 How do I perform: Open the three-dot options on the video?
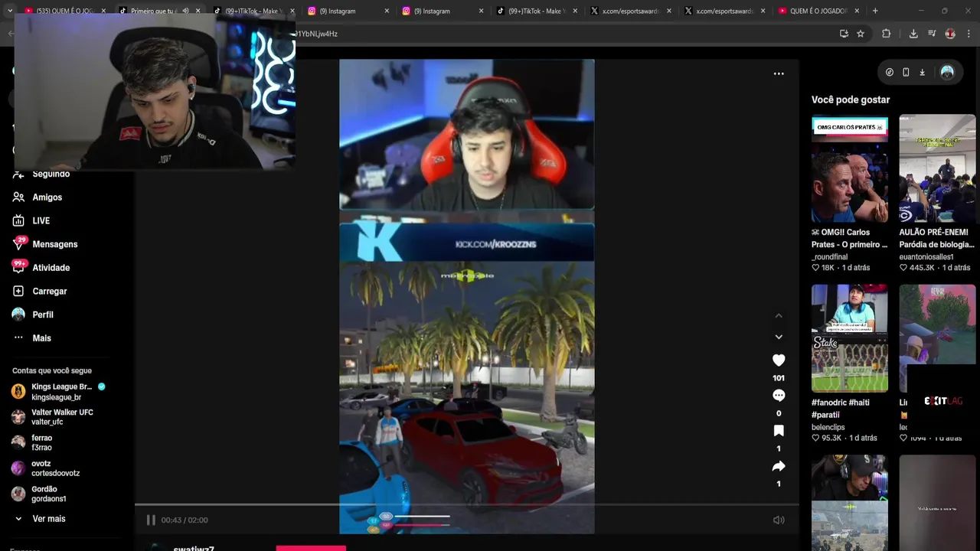pos(779,73)
